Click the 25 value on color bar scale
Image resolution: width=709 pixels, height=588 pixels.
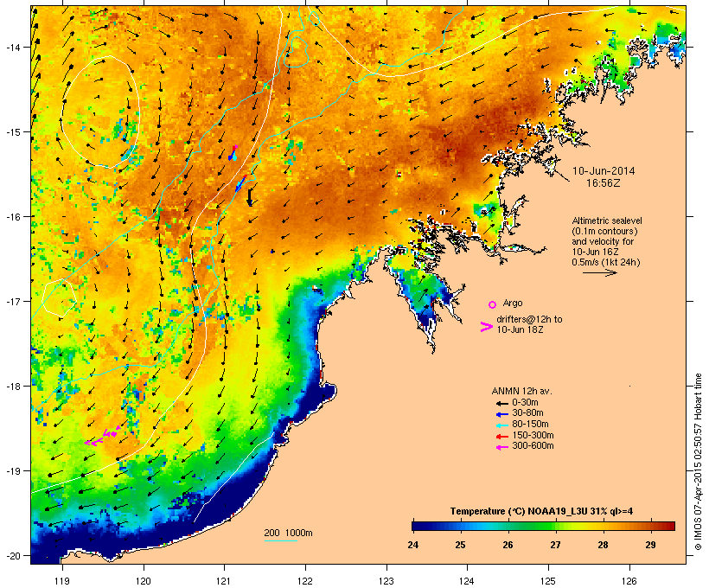pyautogui.click(x=460, y=545)
